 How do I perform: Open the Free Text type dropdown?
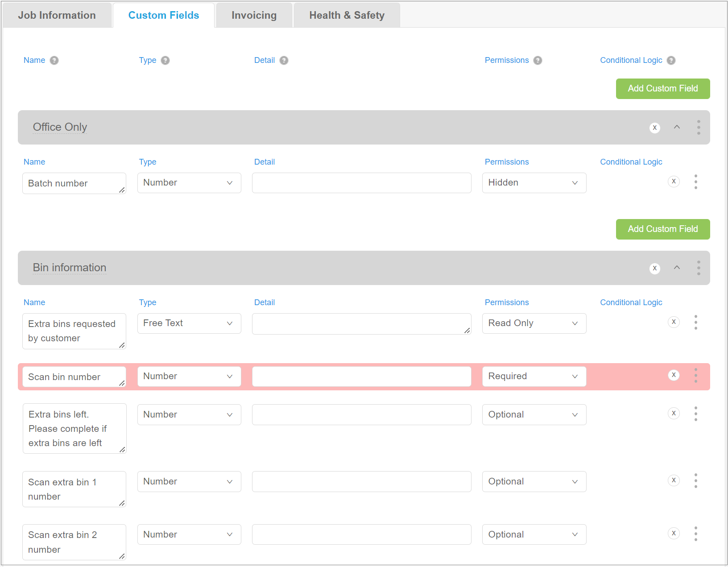[189, 323]
